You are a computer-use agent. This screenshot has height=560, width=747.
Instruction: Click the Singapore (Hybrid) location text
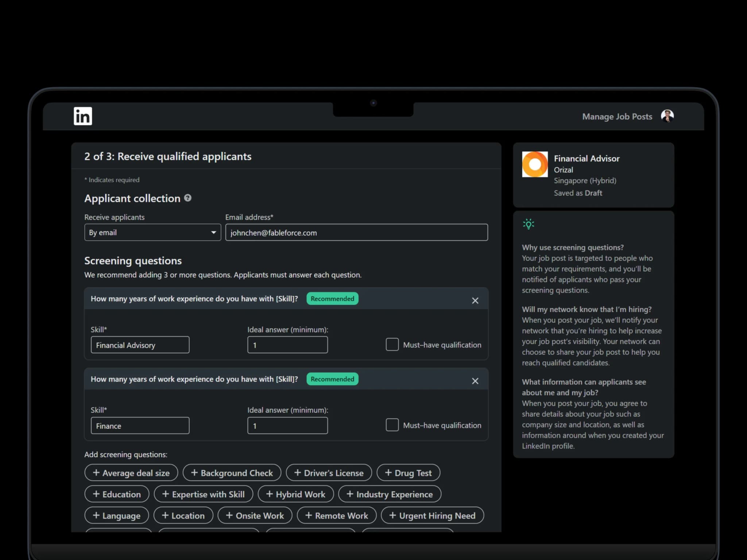(585, 181)
